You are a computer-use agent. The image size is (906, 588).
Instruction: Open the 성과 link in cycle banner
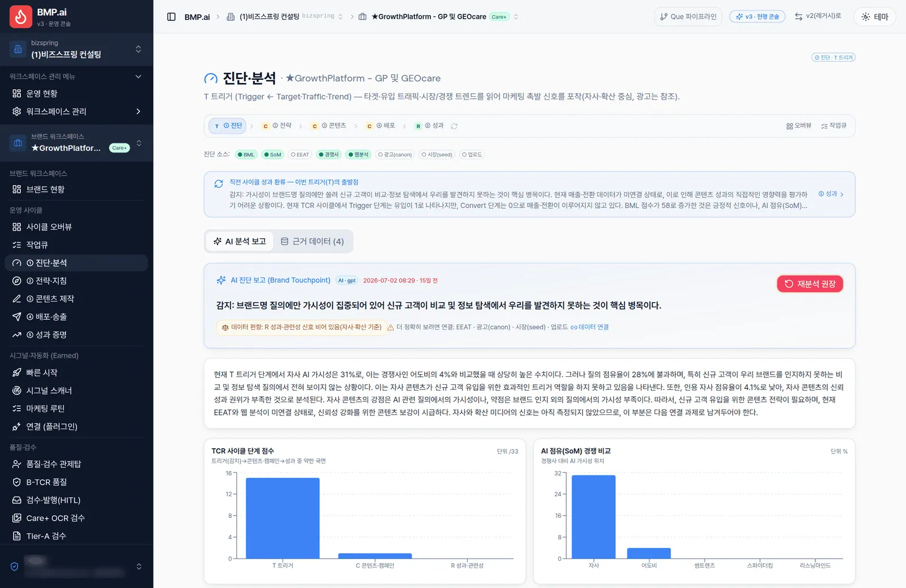[831, 194]
